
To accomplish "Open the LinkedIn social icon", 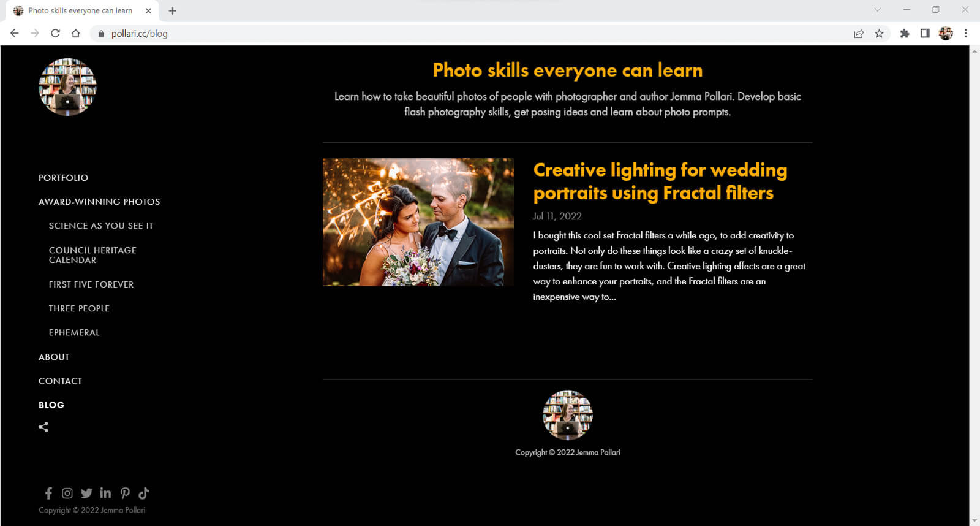I will pyautogui.click(x=105, y=493).
